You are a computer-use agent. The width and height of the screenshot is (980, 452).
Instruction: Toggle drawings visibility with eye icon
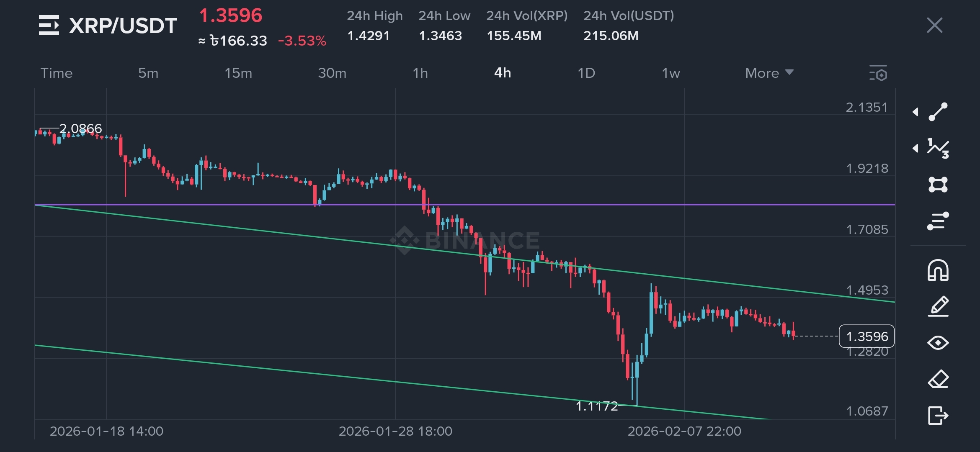point(938,343)
